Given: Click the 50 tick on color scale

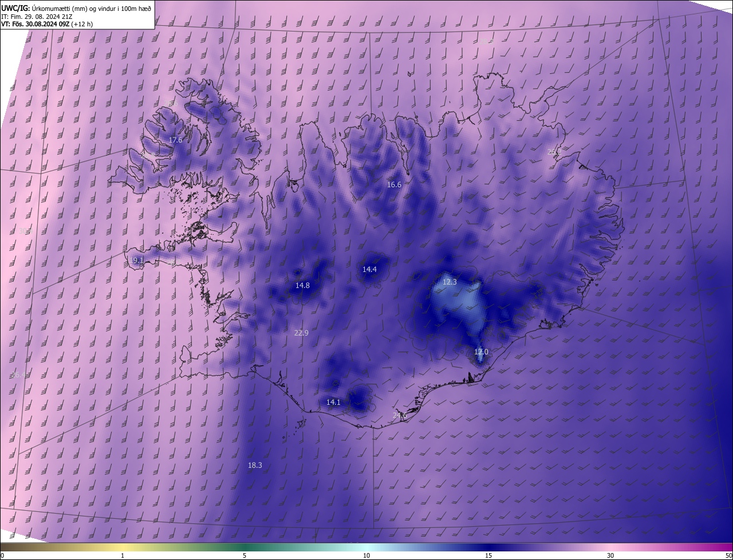Looking at the screenshot, I should pyautogui.click(x=728, y=555).
